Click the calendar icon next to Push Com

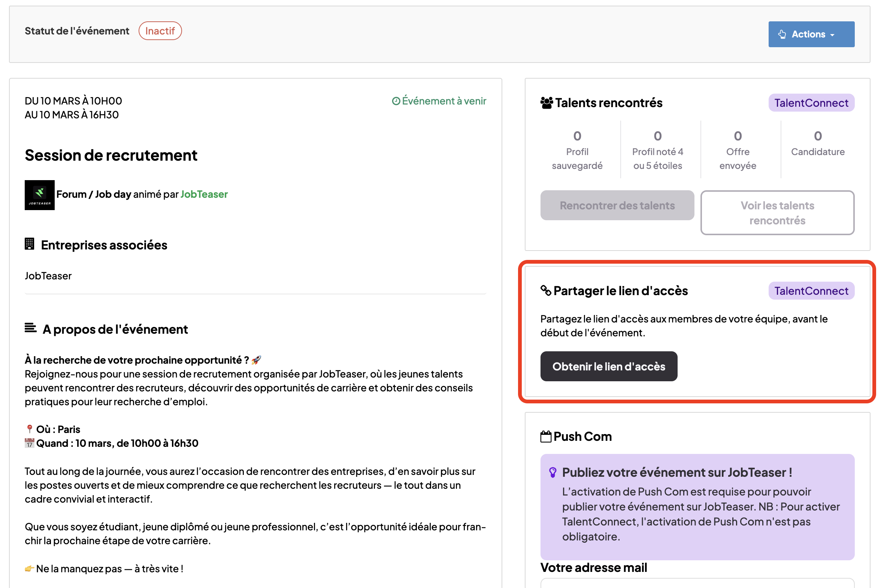click(x=546, y=436)
